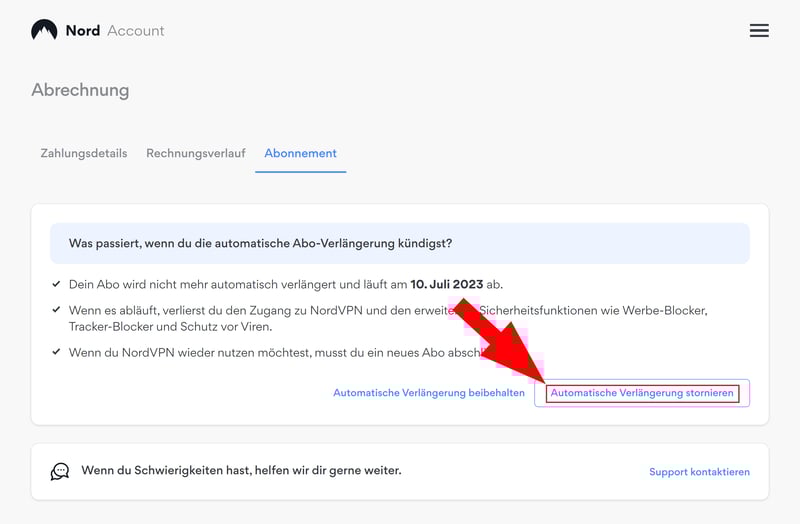Click the Nord Account header text

[115, 30]
